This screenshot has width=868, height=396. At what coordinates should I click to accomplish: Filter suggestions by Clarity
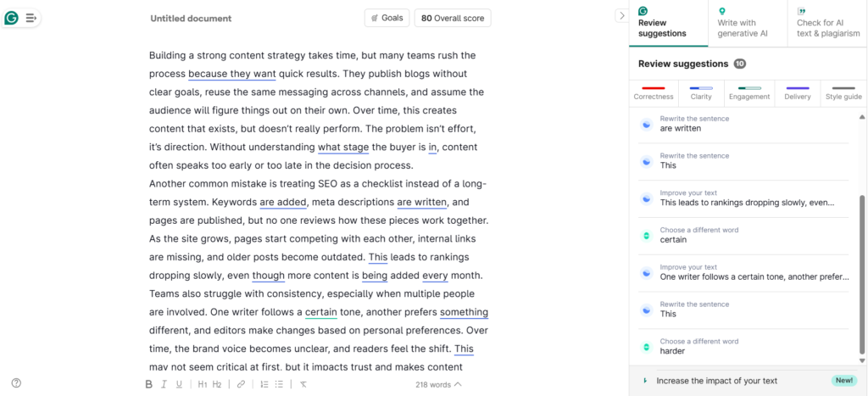(x=701, y=92)
